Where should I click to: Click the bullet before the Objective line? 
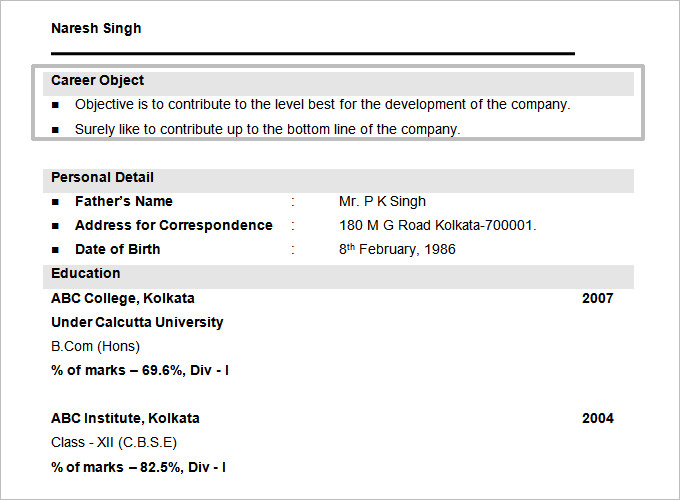coord(55,105)
